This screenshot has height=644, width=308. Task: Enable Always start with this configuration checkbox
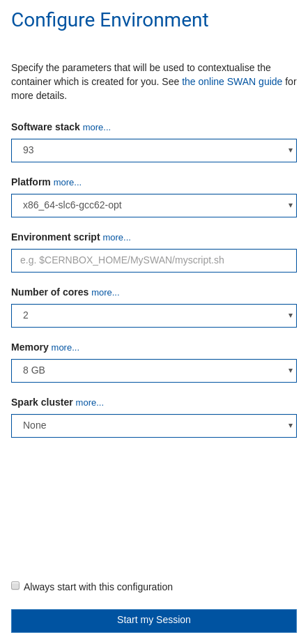[x=15, y=585]
